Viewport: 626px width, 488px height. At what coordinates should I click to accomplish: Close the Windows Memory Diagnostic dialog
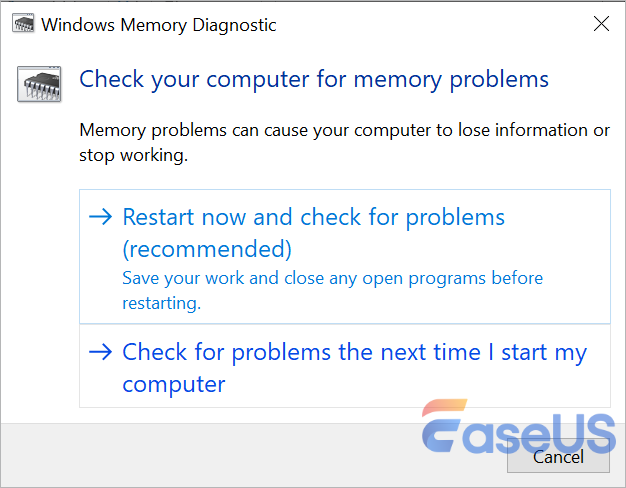[600, 24]
